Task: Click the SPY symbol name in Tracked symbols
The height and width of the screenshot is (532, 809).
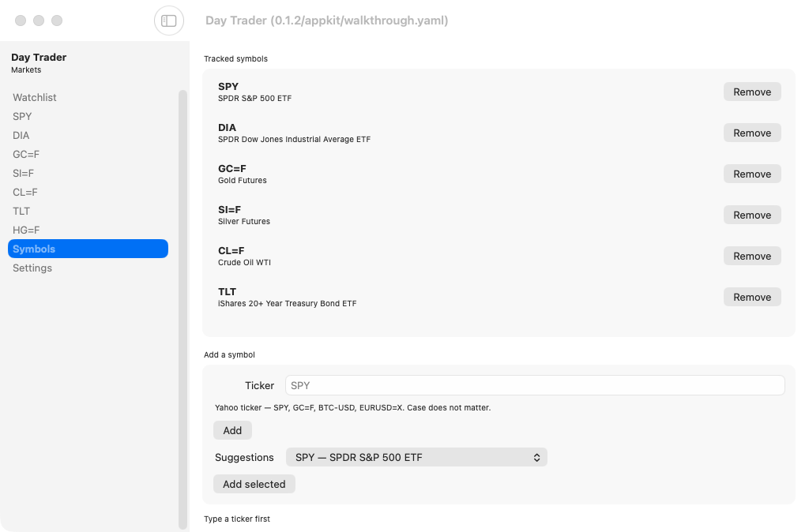Action: pyautogui.click(x=228, y=87)
